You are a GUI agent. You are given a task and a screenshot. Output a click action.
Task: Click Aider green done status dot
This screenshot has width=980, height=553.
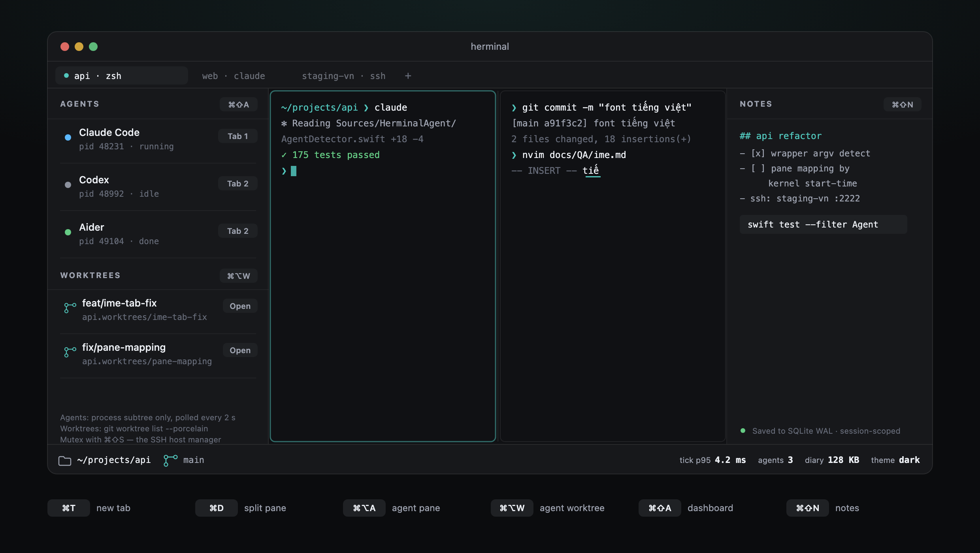(68, 232)
